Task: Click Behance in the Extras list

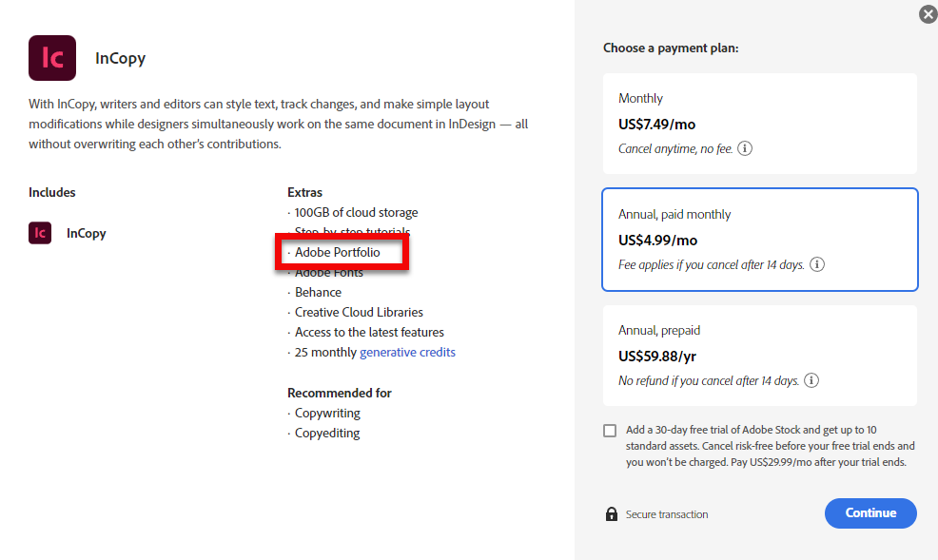Action: tap(316, 292)
